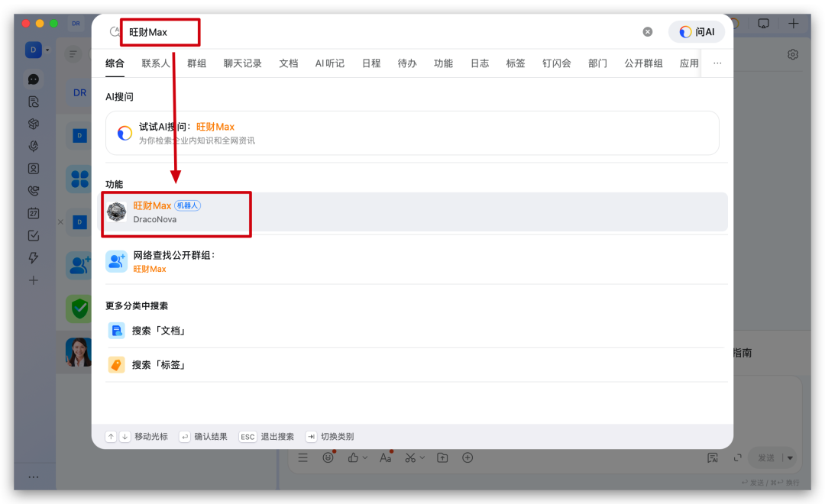Click the 问AI button
The height and width of the screenshot is (504, 825).
point(697,32)
